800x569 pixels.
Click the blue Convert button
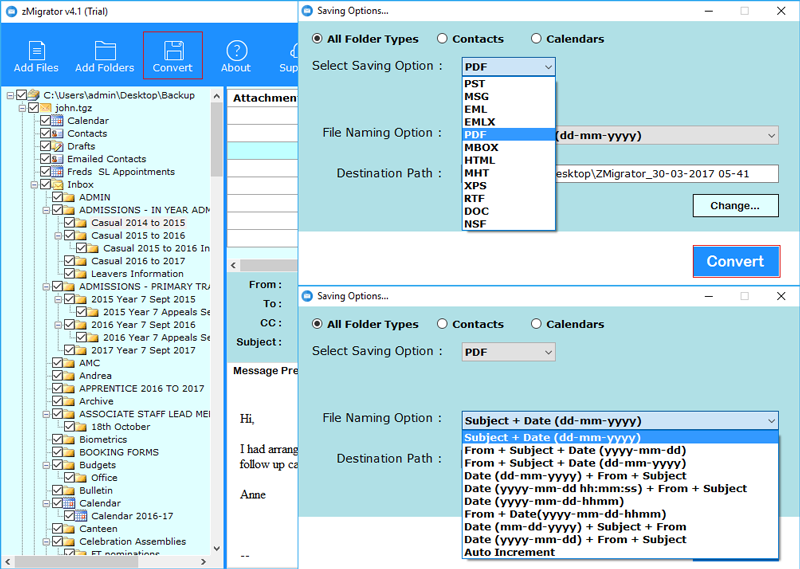coord(736,261)
